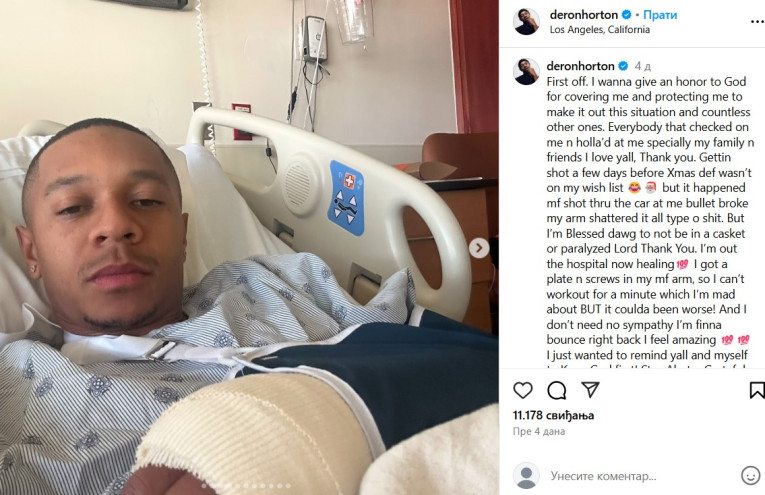
Task: Select the carousel pagination dots
Action: 247,486
